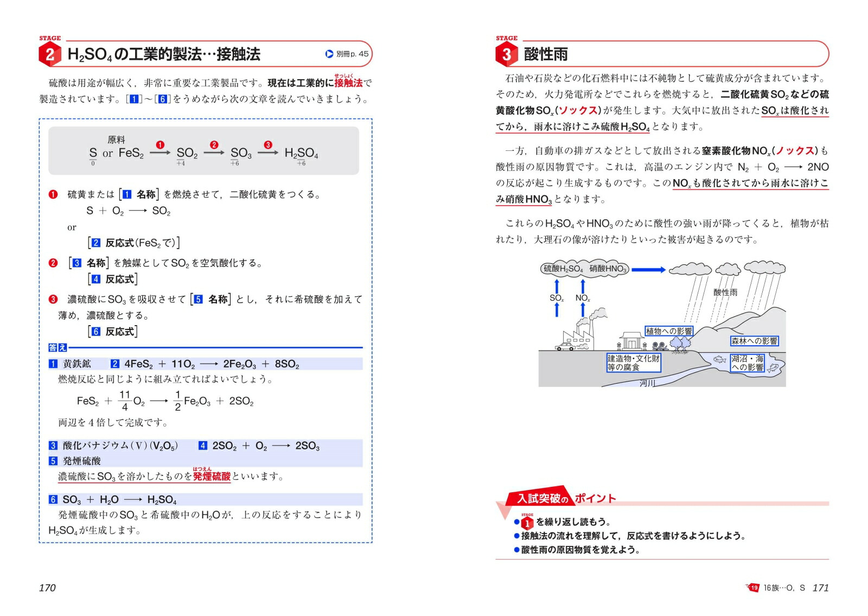Click the 硫酸H₂SO₄ 硝酸HNO₃ cloud in diagram
This screenshot has width=868, height=616.
585,269
